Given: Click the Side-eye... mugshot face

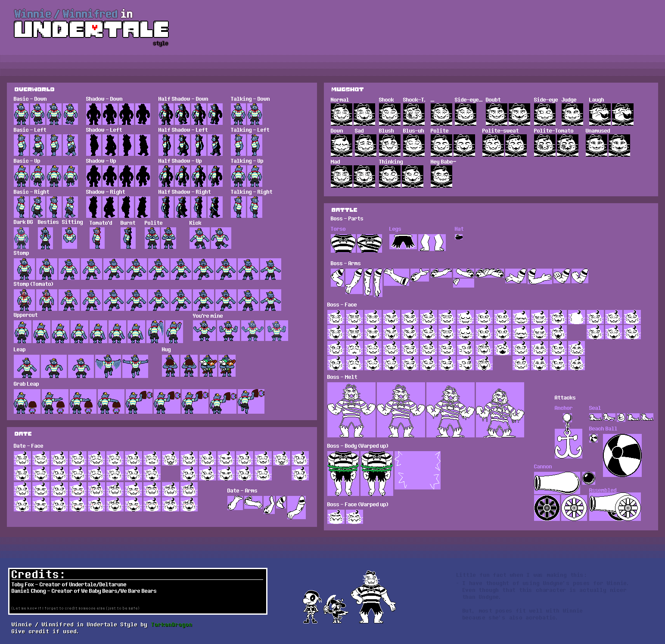Looking at the screenshot, I should pyautogui.click(x=466, y=114).
